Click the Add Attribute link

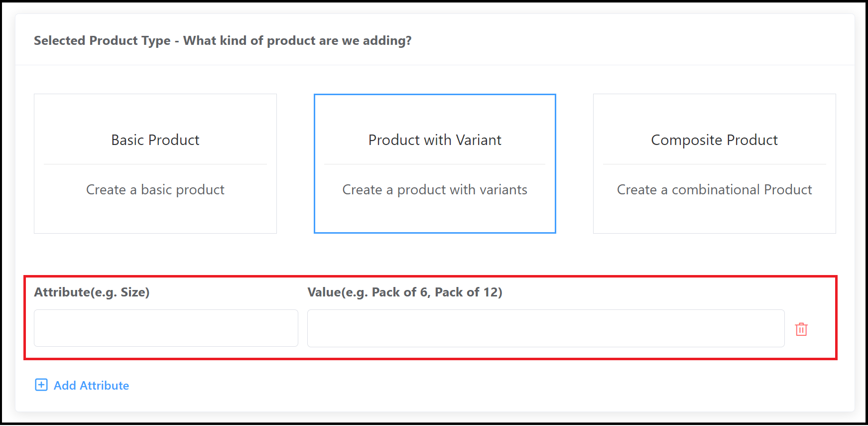[91, 385]
